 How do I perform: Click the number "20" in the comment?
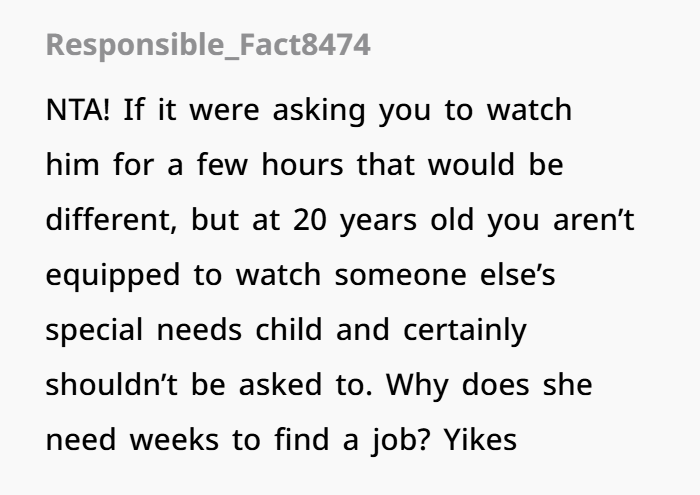(x=310, y=220)
